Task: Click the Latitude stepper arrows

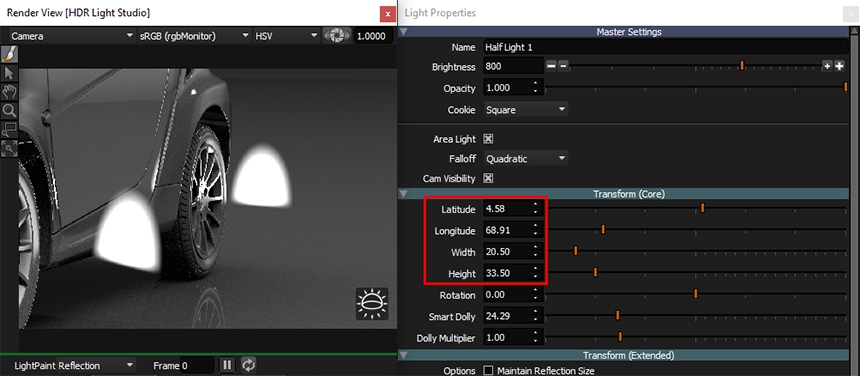Action: pos(536,209)
